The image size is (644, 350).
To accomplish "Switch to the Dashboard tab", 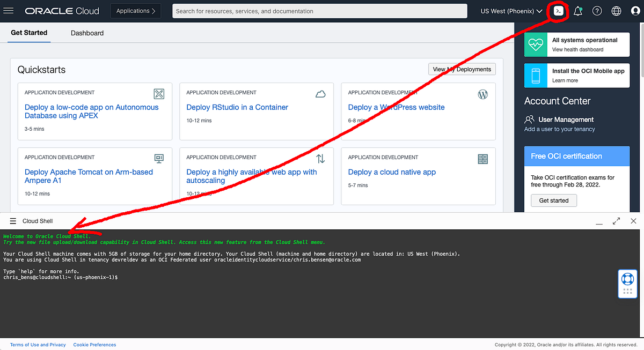I will coord(87,32).
